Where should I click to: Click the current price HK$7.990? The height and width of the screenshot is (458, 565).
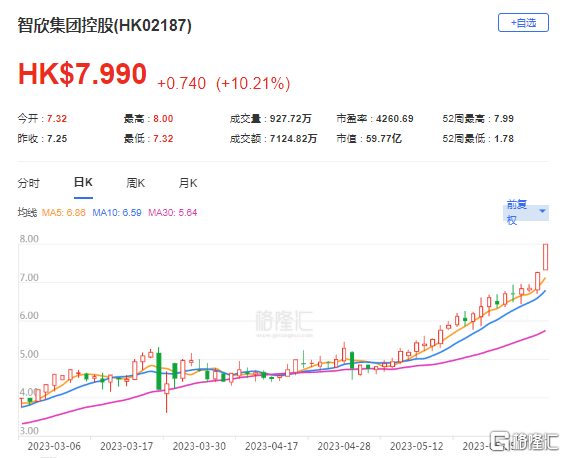click(x=82, y=74)
